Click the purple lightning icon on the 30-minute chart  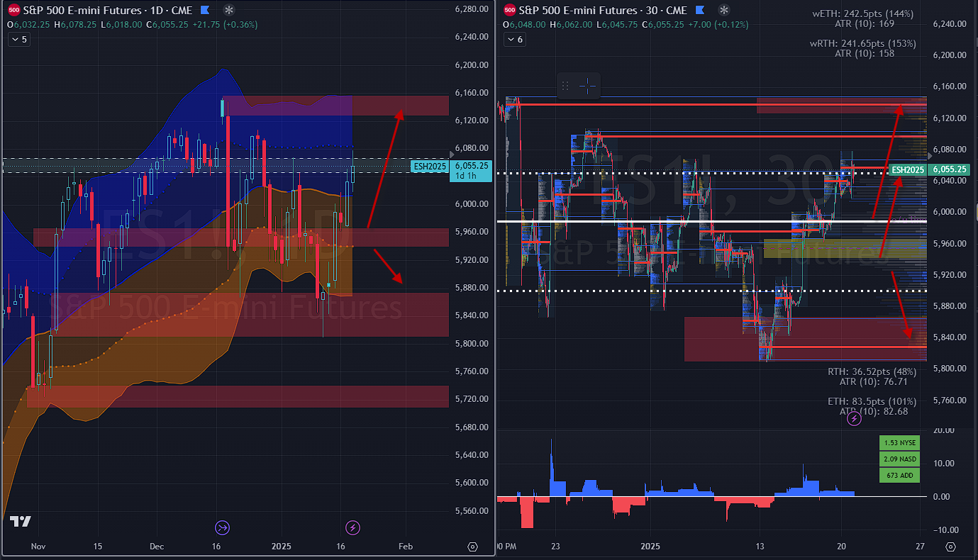coord(855,419)
